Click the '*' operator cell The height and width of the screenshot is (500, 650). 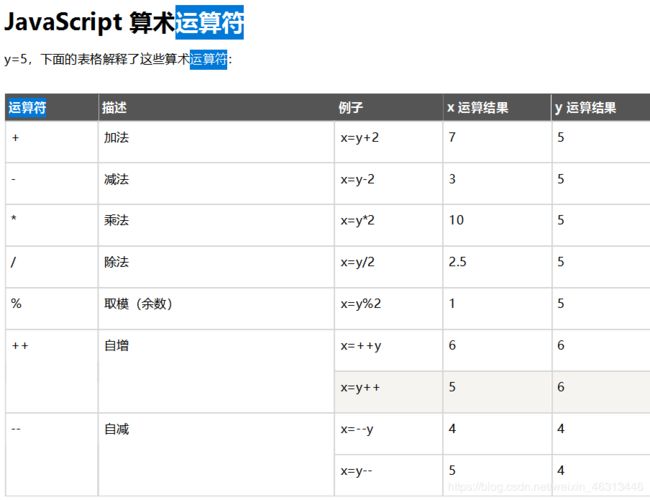coord(52,225)
